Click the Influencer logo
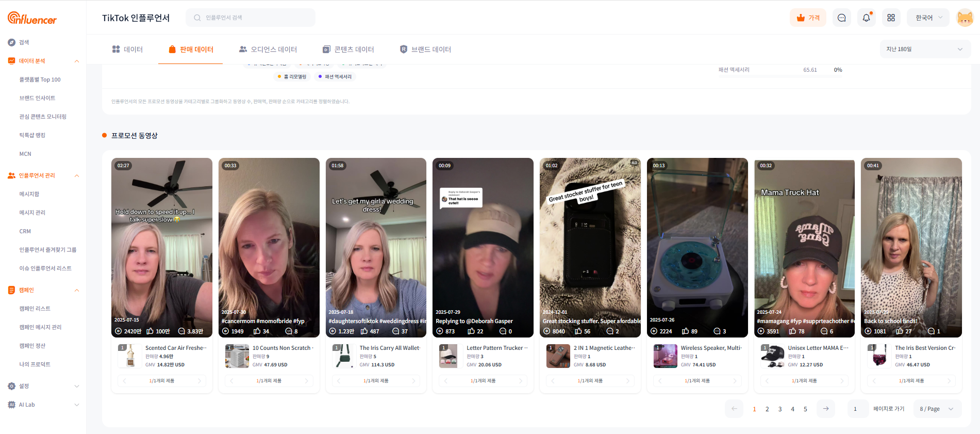Viewport: 980px width, 434px height. (x=32, y=19)
